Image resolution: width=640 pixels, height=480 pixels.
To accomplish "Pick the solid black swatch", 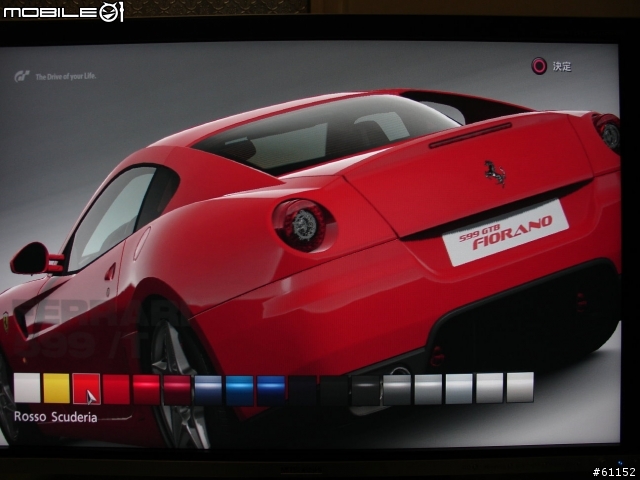I will (x=334, y=391).
